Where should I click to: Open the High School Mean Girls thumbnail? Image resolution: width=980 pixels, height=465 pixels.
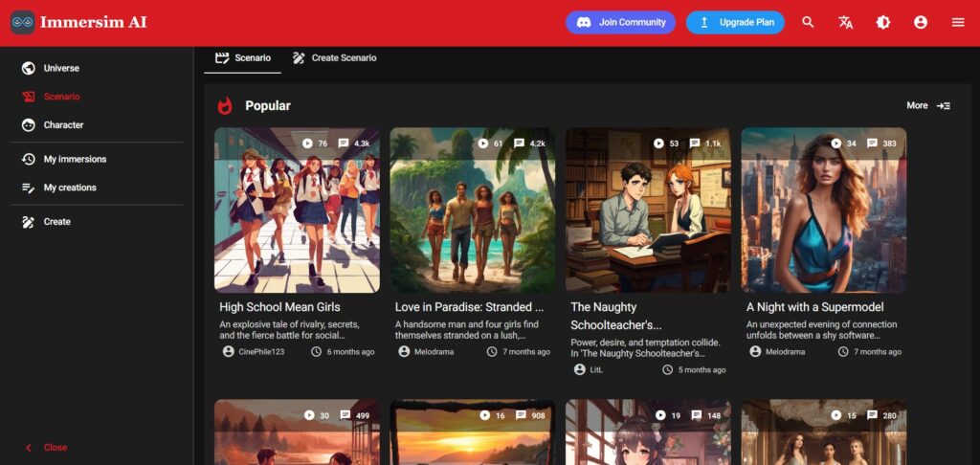[x=297, y=210]
